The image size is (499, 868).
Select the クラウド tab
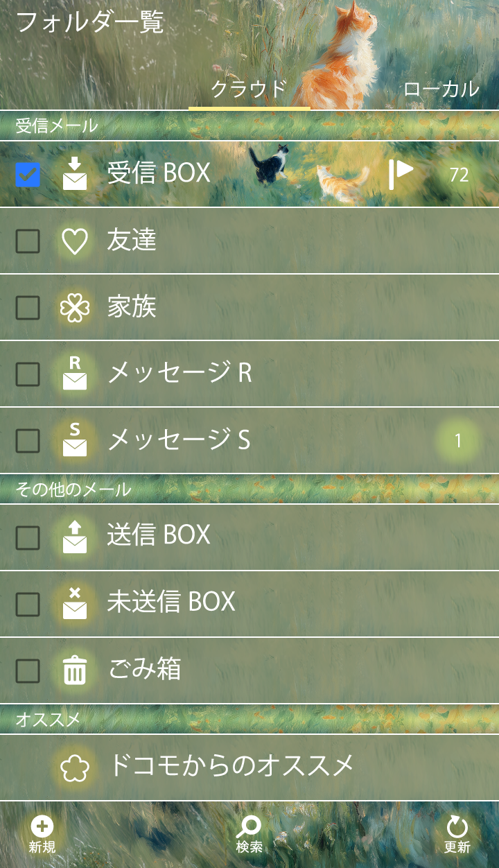click(x=249, y=89)
